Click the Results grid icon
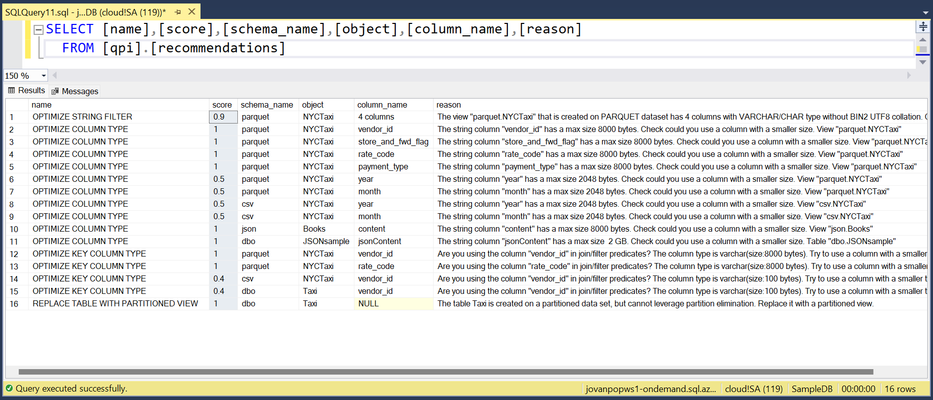This screenshot has height=400, width=933. (x=11, y=90)
